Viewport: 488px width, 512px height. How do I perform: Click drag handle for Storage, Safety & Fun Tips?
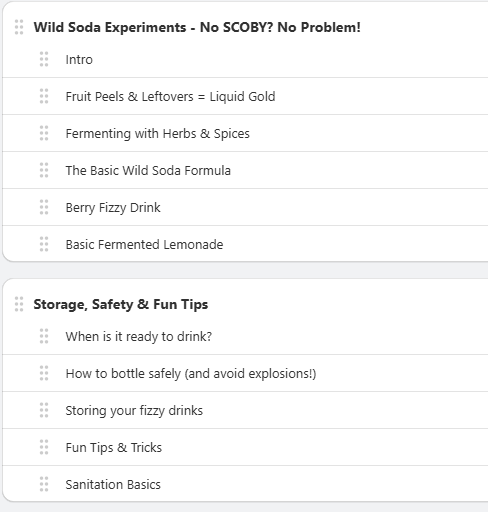coord(19,304)
